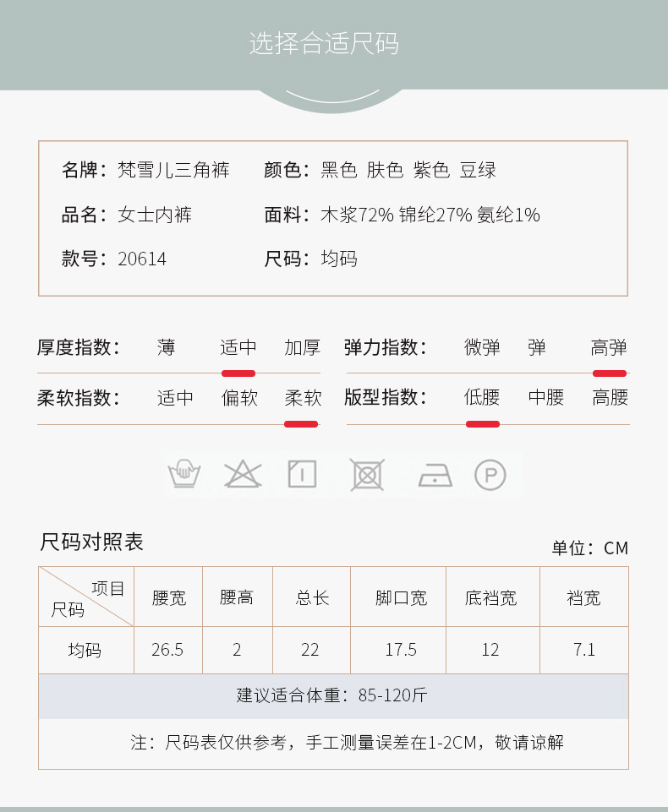
Task: Click leg opening value 17.5
Action: click(x=401, y=650)
